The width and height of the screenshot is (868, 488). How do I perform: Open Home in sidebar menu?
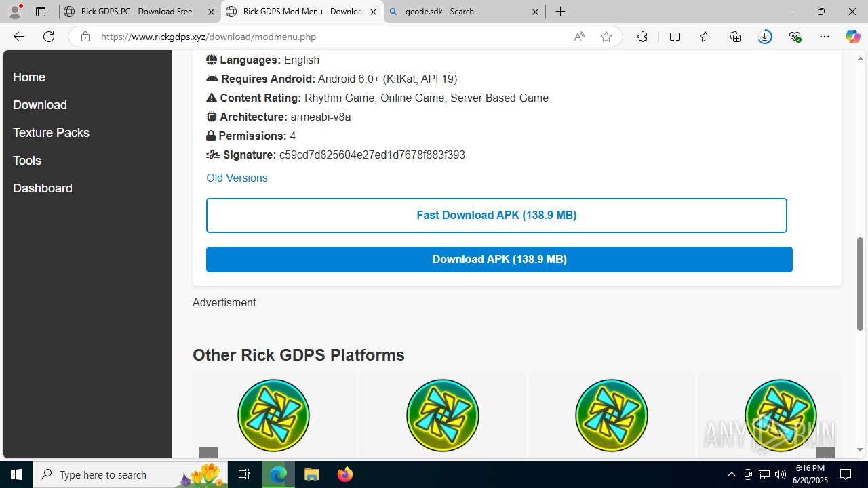click(29, 77)
